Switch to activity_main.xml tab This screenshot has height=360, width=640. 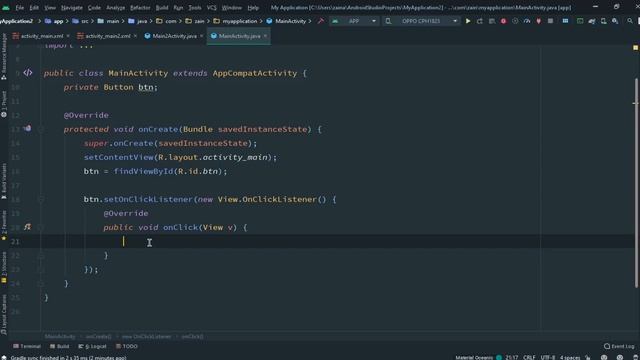tap(42, 36)
